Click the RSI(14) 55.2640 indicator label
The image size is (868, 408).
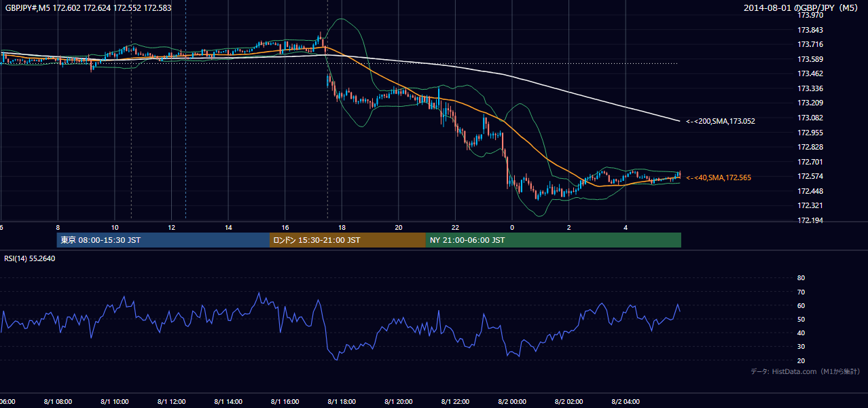click(30, 258)
